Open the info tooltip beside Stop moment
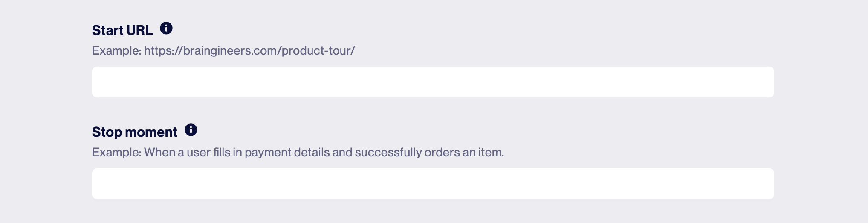Viewport: 868px width, 223px height. (x=191, y=130)
